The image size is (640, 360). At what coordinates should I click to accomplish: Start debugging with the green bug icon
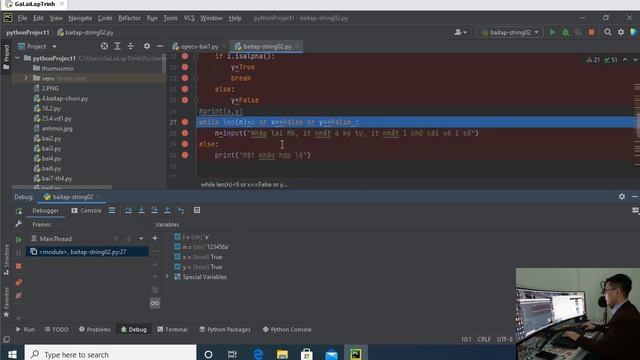click(x=566, y=32)
